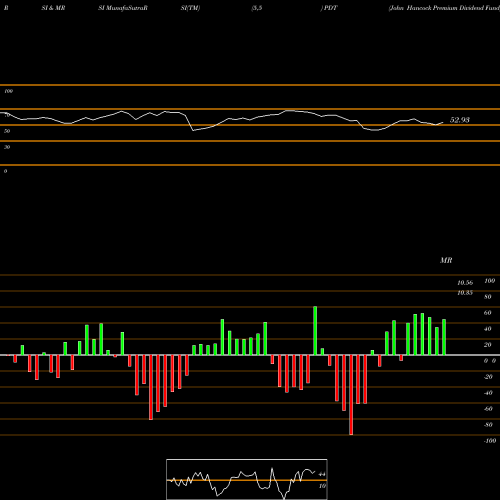Viewport: 500px width, 500px height.
Task: Click the 10.35 value label
Action: coord(465,293)
